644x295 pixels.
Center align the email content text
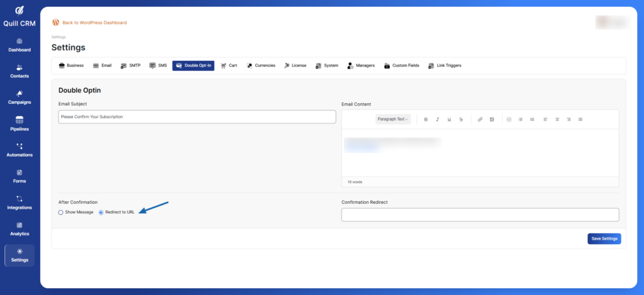557,119
